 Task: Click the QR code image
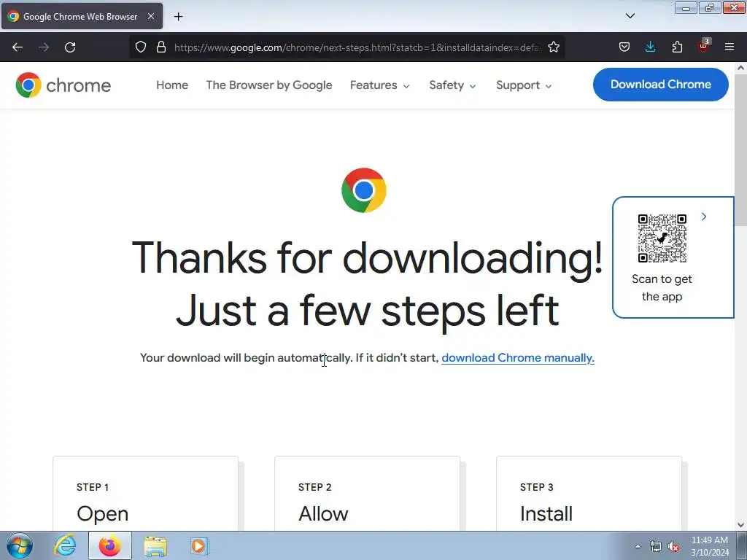tap(662, 238)
